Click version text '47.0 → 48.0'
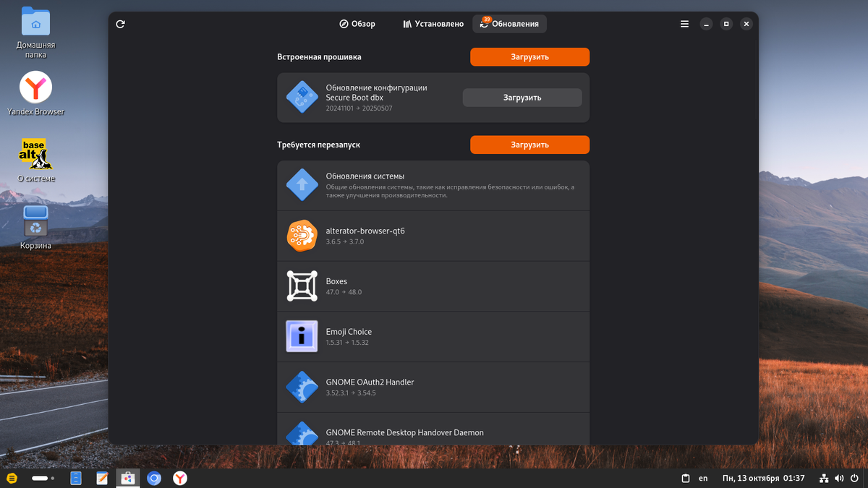 click(344, 292)
